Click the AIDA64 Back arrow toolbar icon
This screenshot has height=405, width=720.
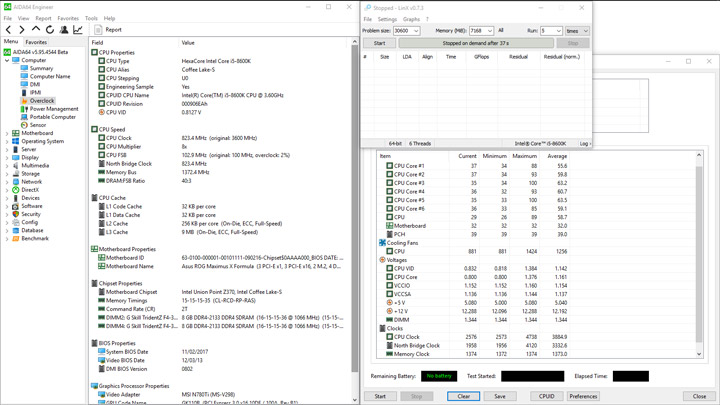pos(8,30)
